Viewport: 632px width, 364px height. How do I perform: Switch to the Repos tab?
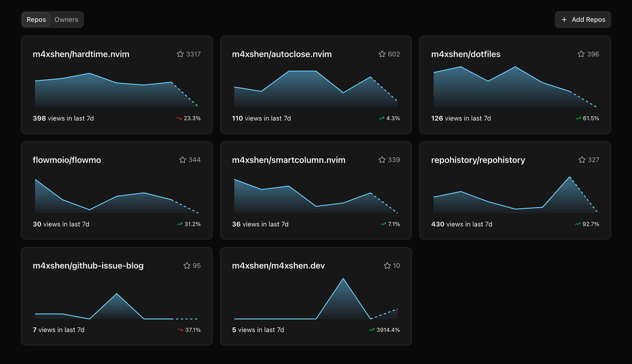pos(36,19)
